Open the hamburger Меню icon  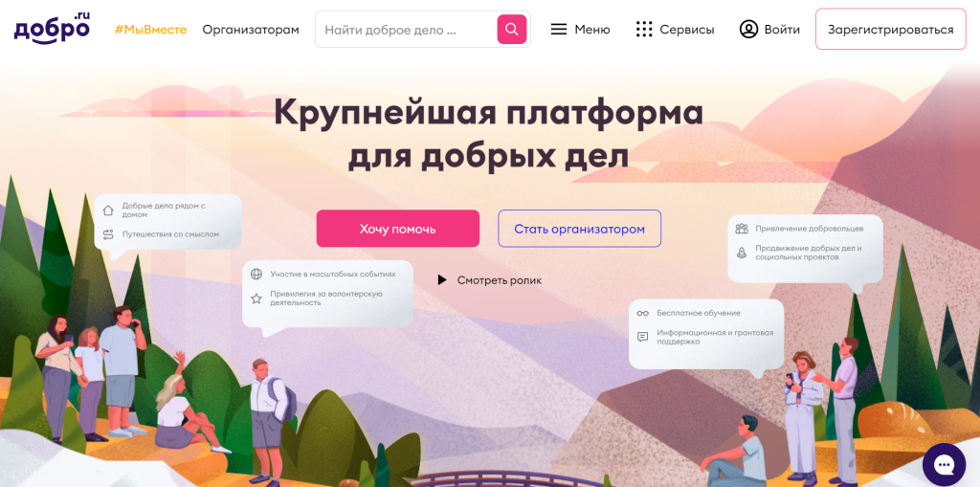pos(559,30)
